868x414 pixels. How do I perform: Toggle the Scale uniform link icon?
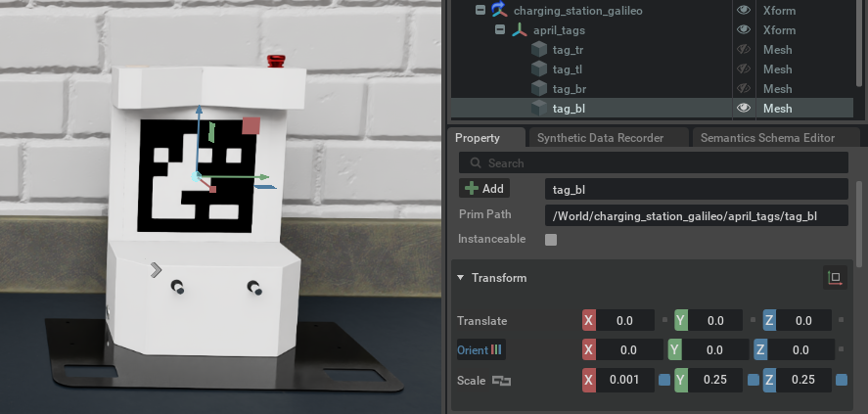[501, 381]
